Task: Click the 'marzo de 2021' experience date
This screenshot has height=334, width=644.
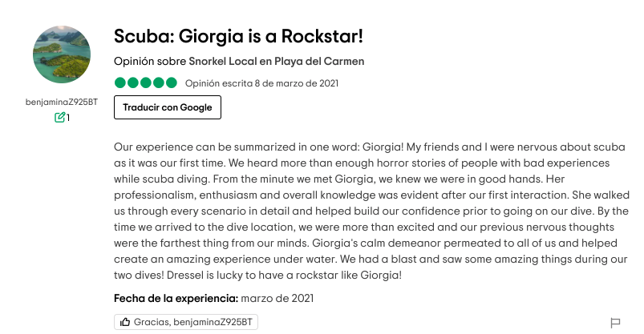Action: pos(277,298)
